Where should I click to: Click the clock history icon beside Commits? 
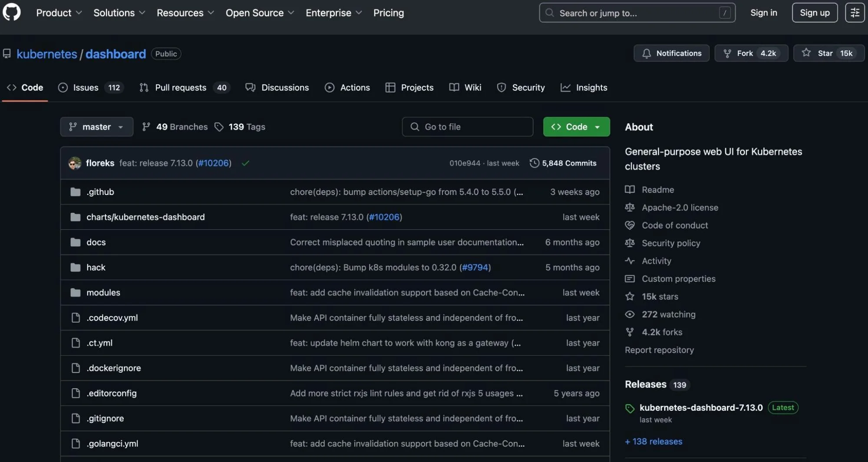(x=534, y=163)
